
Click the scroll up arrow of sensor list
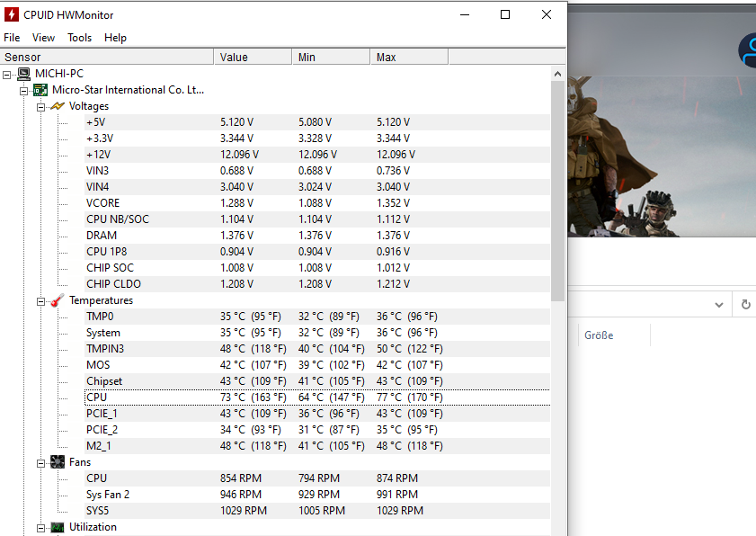click(x=558, y=74)
